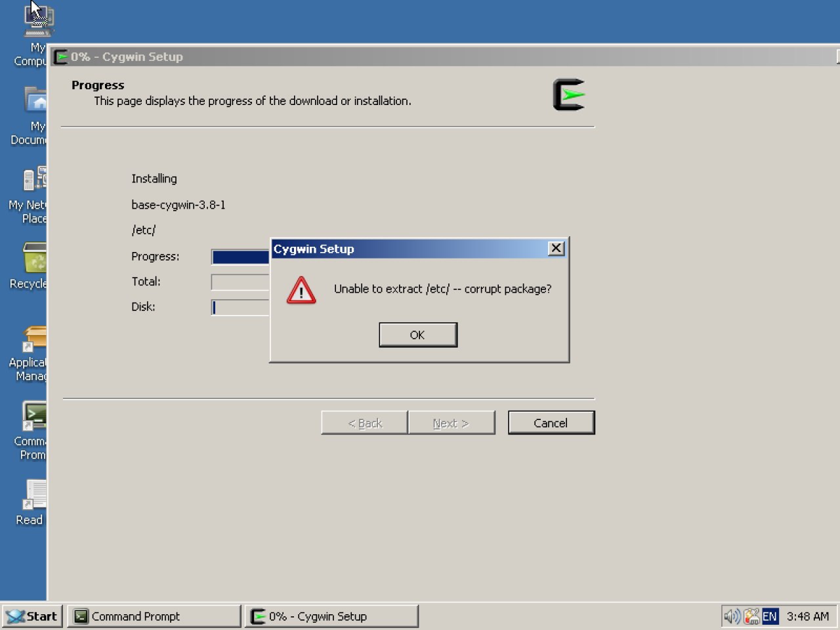Click the volume speaker tray icon
Screen dimensions: 840x630
coord(732,616)
